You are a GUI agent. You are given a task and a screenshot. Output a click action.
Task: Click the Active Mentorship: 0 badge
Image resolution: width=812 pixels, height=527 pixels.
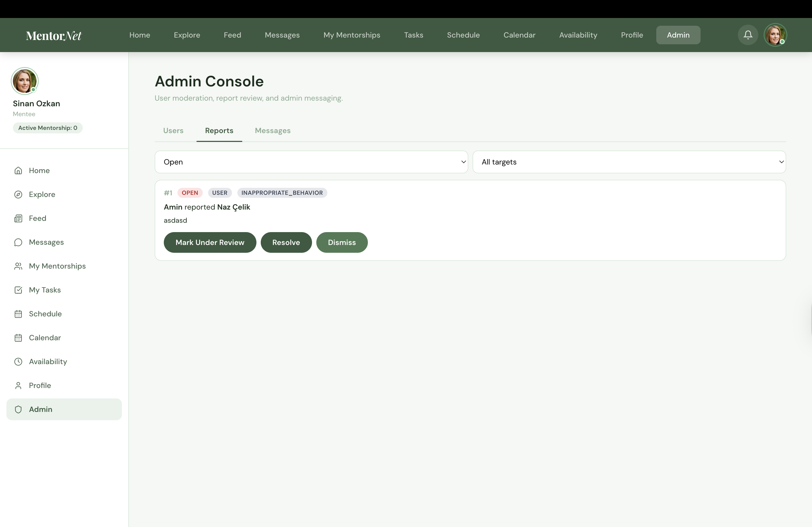48,128
